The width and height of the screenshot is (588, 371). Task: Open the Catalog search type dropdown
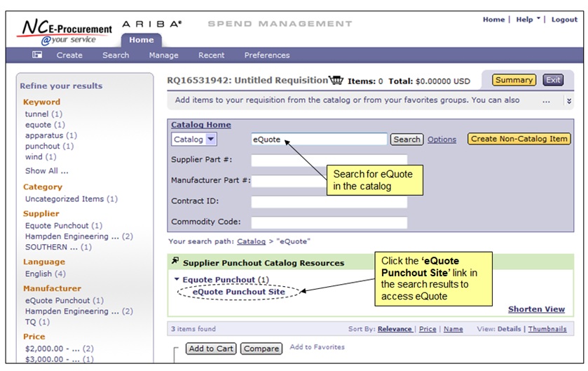[211, 140]
